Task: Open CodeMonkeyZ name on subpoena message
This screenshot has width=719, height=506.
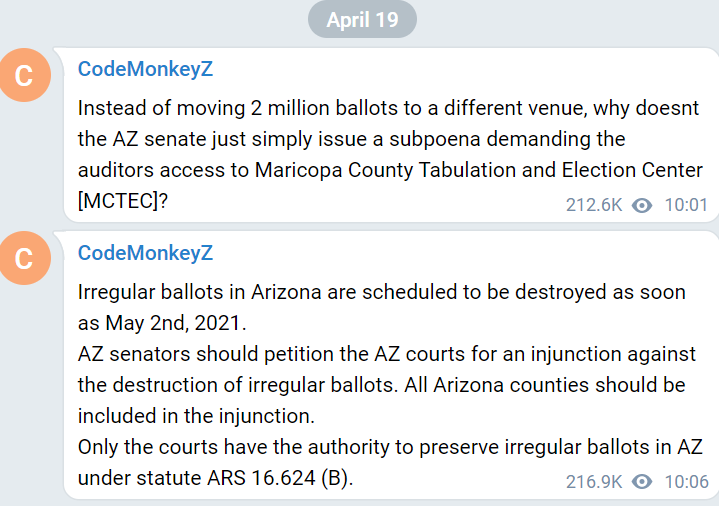Action: (x=145, y=69)
